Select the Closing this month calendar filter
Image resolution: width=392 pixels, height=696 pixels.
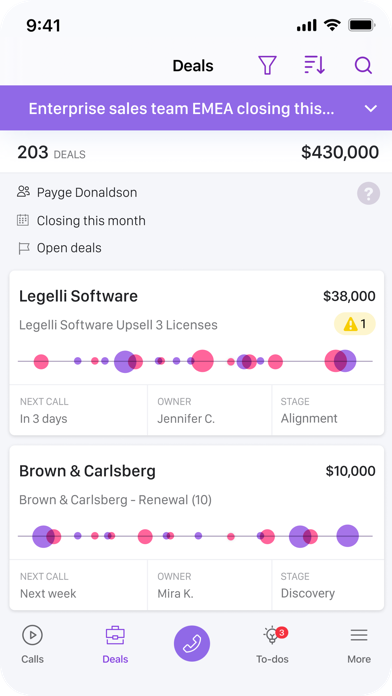(81, 221)
